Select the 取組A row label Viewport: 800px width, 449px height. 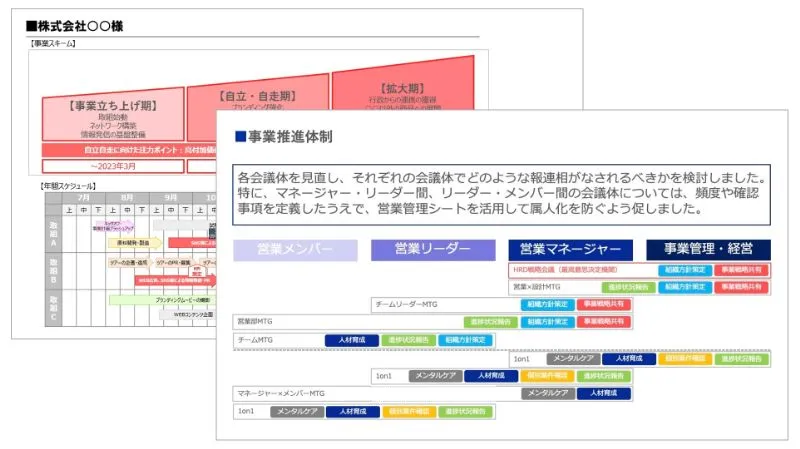(53, 234)
